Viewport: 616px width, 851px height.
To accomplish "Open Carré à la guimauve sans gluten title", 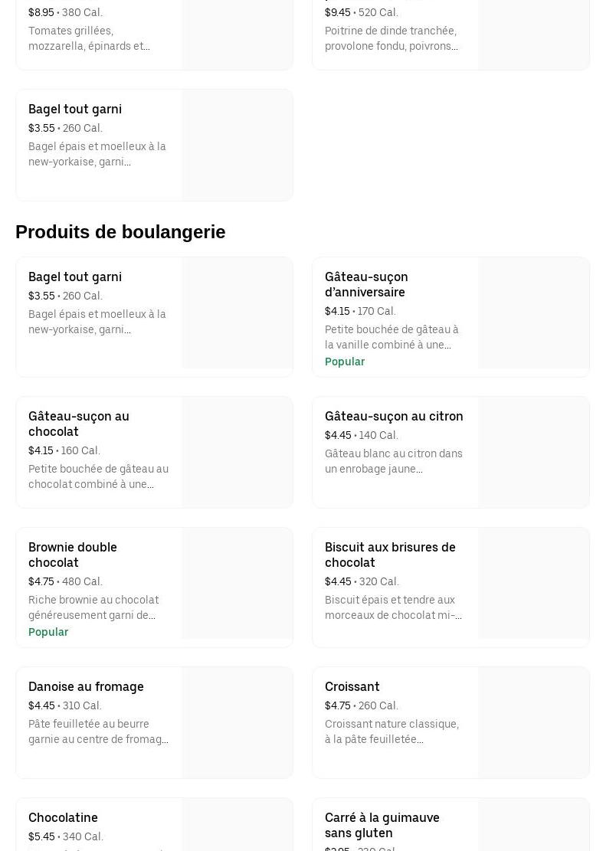I will tap(382, 825).
